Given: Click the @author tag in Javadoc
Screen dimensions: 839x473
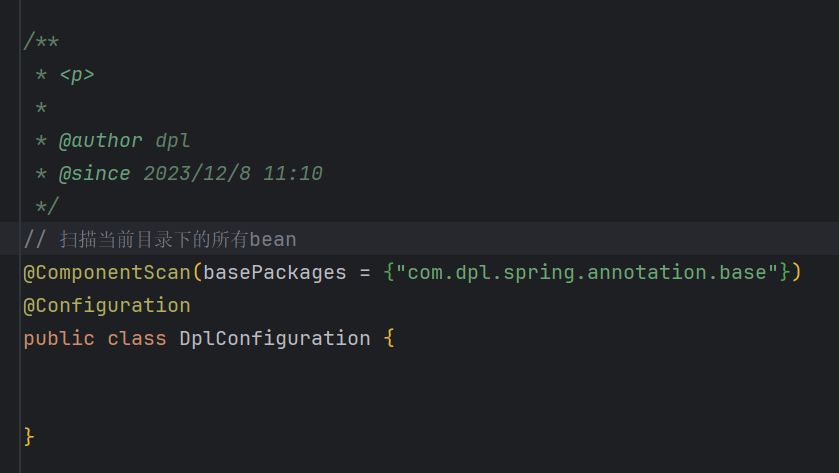Looking at the screenshot, I should click(101, 141).
